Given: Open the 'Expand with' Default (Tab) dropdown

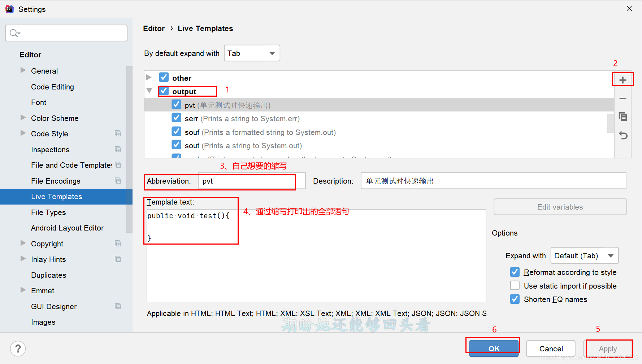Looking at the screenshot, I should click(585, 256).
